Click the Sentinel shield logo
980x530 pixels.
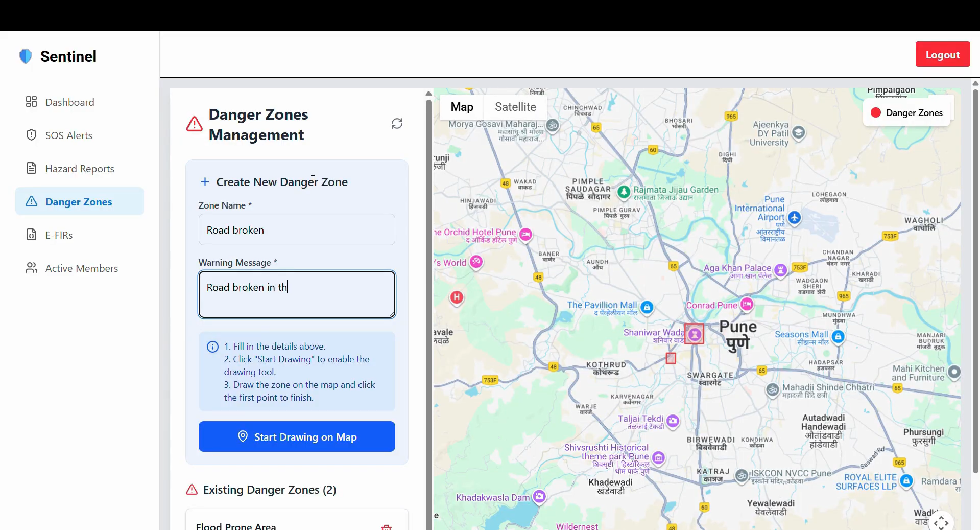(26, 56)
